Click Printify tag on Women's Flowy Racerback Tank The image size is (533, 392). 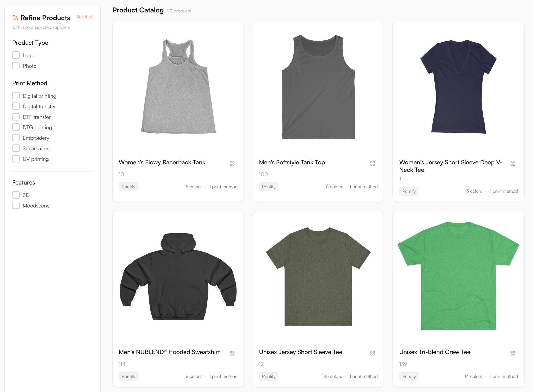coord(128,187)
